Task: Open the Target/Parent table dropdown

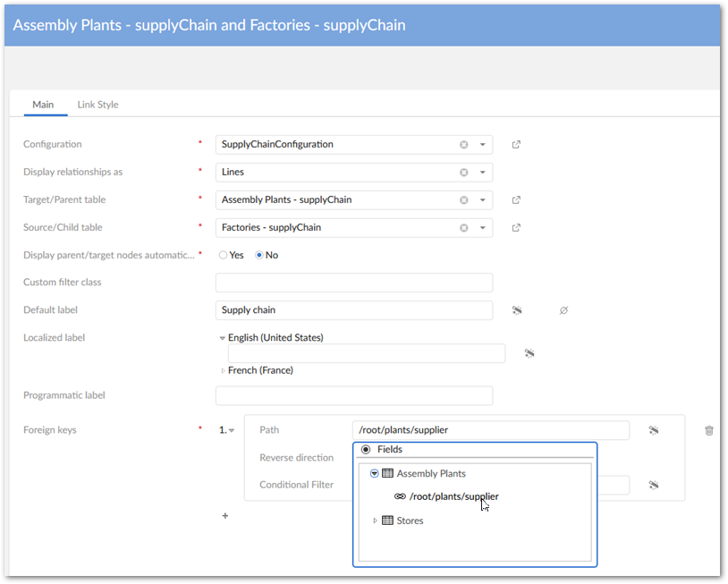Action: click(x=482, y=200)
